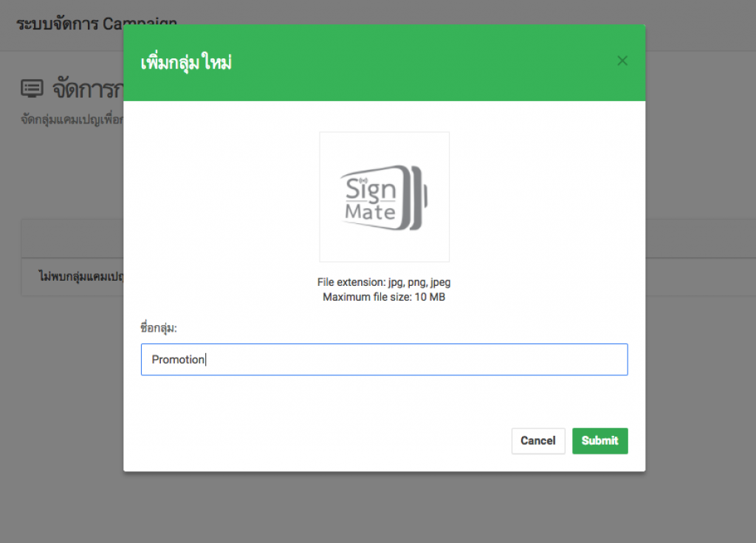Click the ชื่อกลุ่ม: field label
The width and height of the screenshot is (756, 543).
pos(159,328)
